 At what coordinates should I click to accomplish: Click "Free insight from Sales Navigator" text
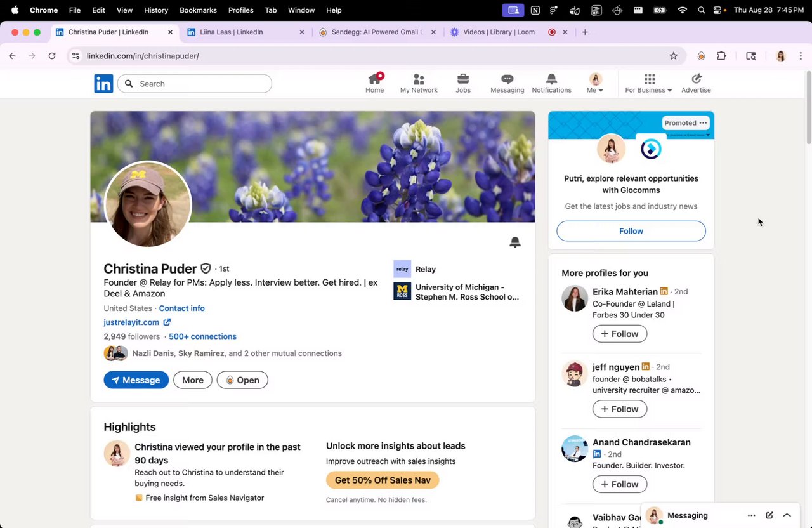[205, 498]
